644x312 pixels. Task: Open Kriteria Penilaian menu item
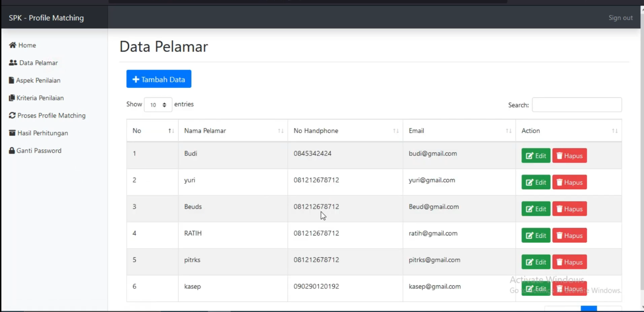tap(36, 98)
